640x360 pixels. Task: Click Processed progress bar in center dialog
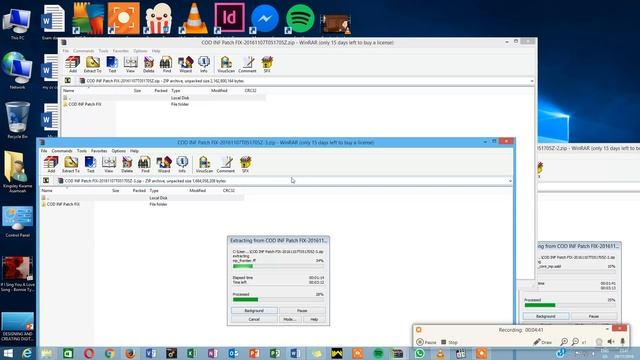pyautogui.click(x=278, y=300)
